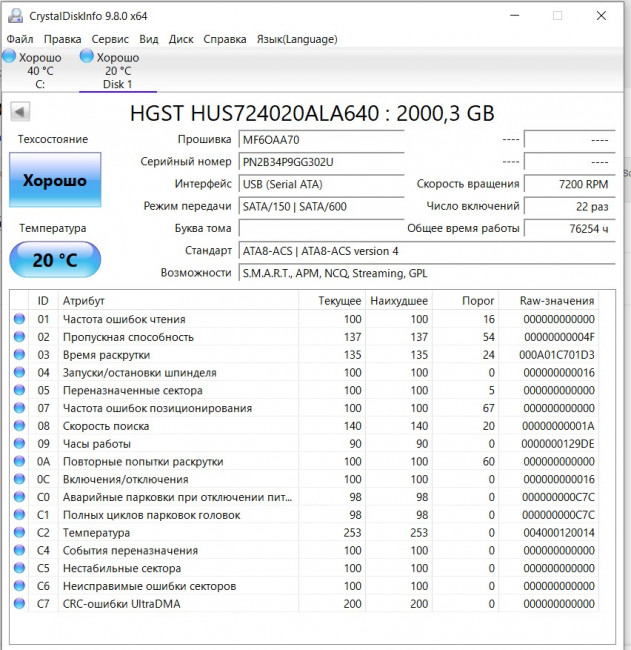Select CRC-ошибки UltraDMA attribute text

point(121,604)
